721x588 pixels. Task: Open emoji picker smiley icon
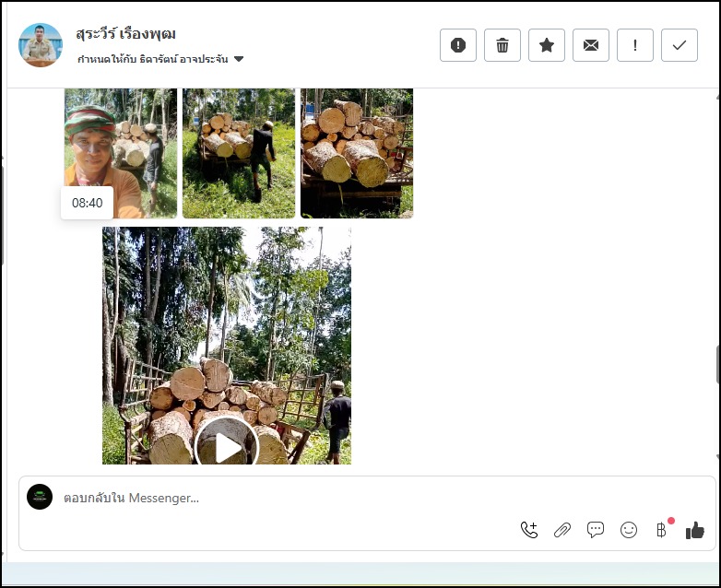[x=629, y=530]
